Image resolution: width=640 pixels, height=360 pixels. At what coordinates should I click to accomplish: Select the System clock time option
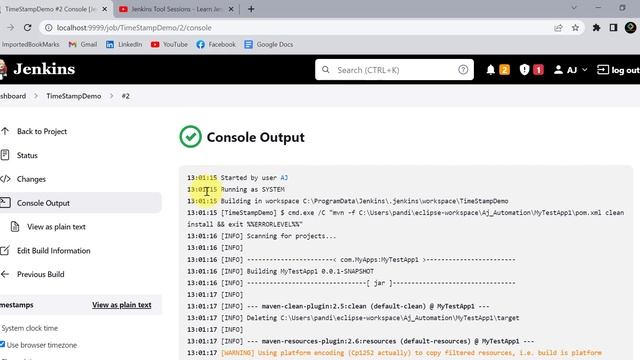[29, 328]
